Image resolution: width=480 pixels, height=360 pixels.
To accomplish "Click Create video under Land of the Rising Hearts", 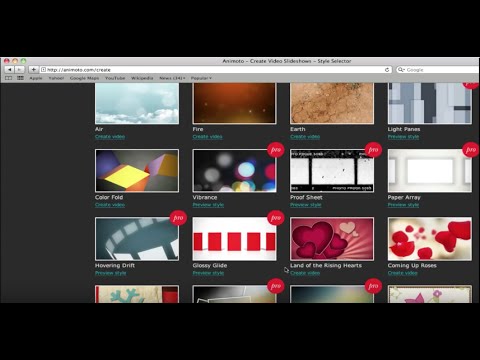I will click(x=305, y=273).
